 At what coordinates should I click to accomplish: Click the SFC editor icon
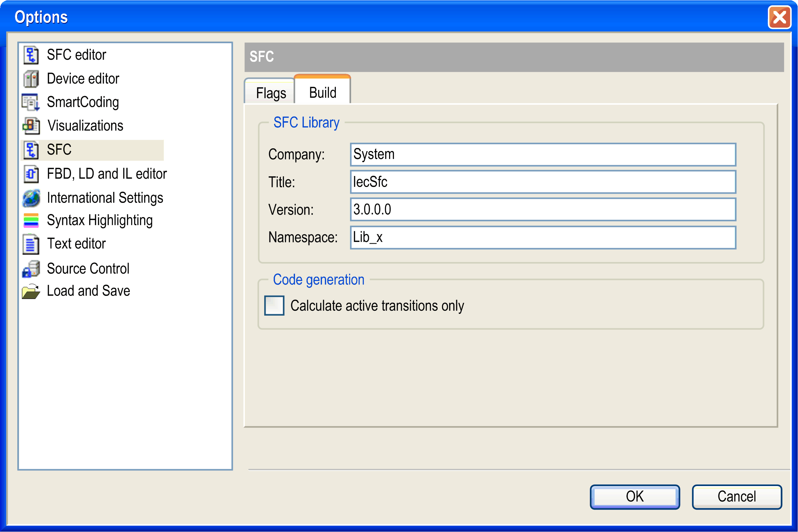[x=31, y=55]
